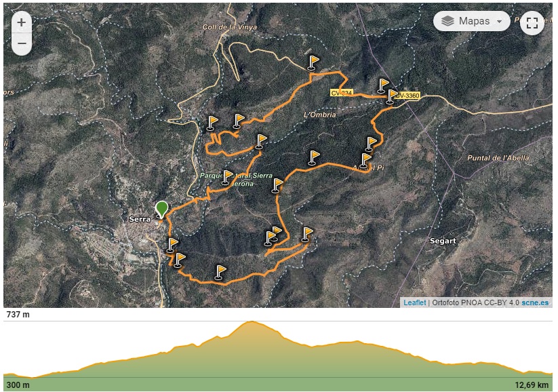Toggle fullscreen map view
Screen dimensions: 558x392
[532, 23]
